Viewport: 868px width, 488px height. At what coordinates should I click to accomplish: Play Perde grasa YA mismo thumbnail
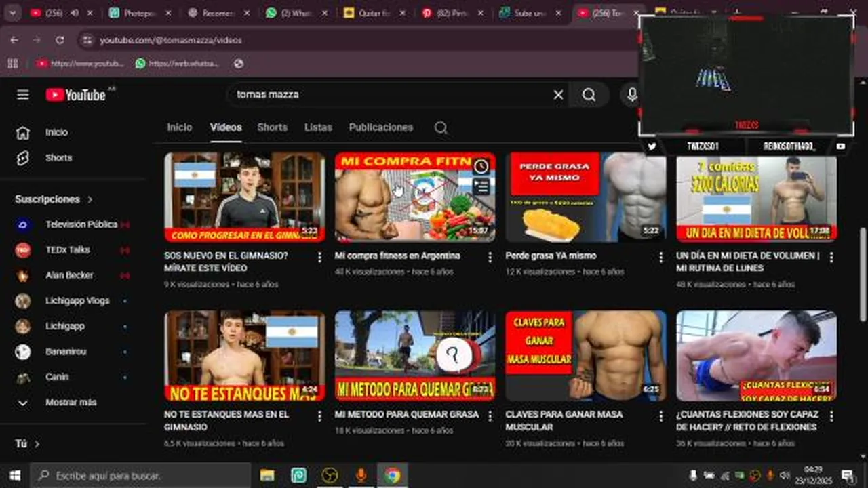(585, 197)
